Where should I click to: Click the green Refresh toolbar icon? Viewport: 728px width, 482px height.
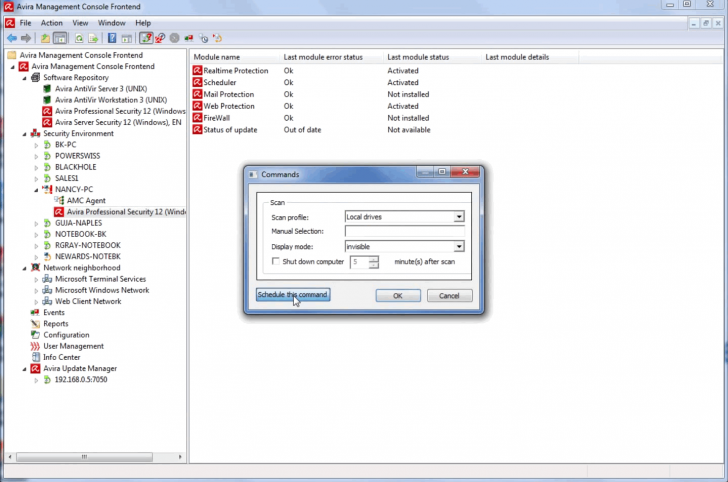(79, 38)
